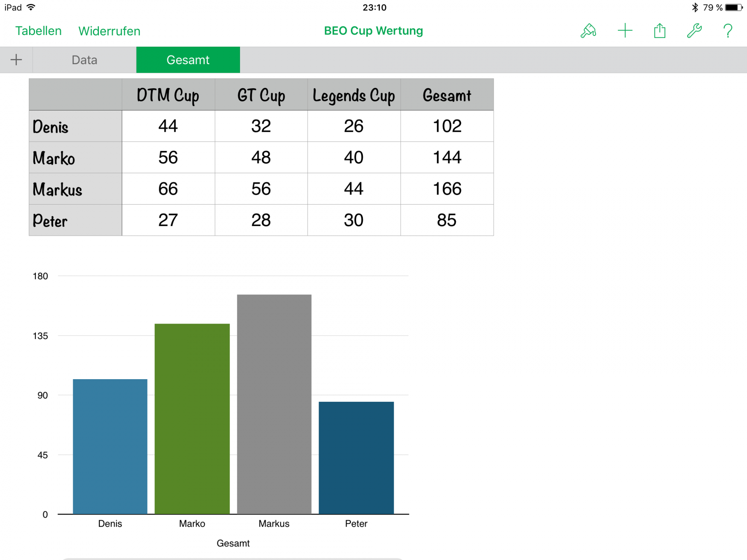Viewport: 747px width, 560px height.
Task: Switch to the Data sheet tab
Action: pyautogui.click(x=84, y=60)
